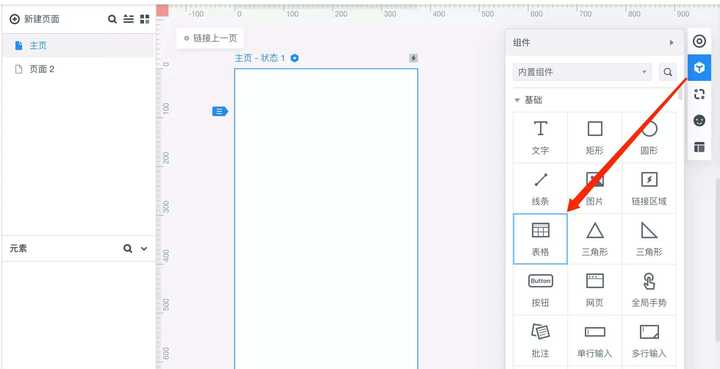Viewport: 720px width, 369px height.
Task: Select the 文字 text component
Action: coord(540,137)
